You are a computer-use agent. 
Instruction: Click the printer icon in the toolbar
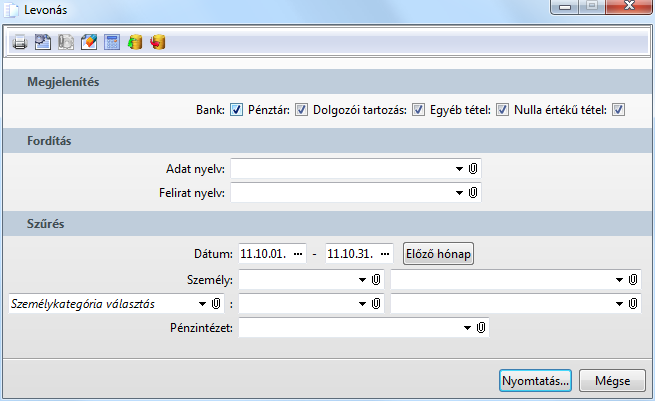(20, 42)
